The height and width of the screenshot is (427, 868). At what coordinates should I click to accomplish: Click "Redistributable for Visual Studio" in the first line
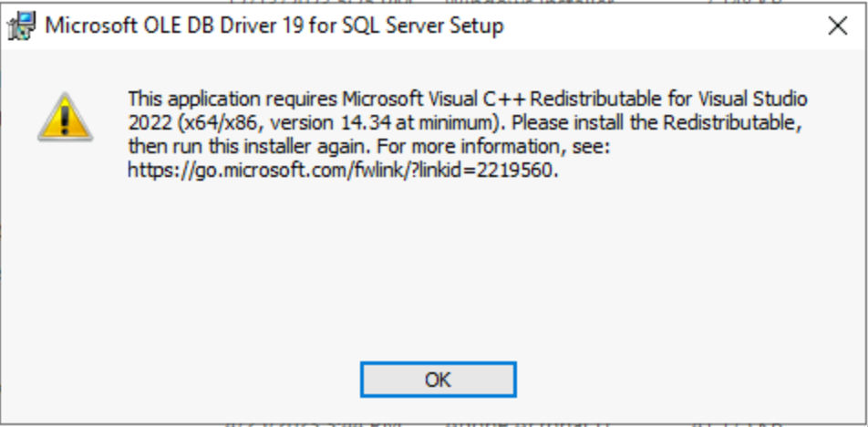(x=669, y=99)
